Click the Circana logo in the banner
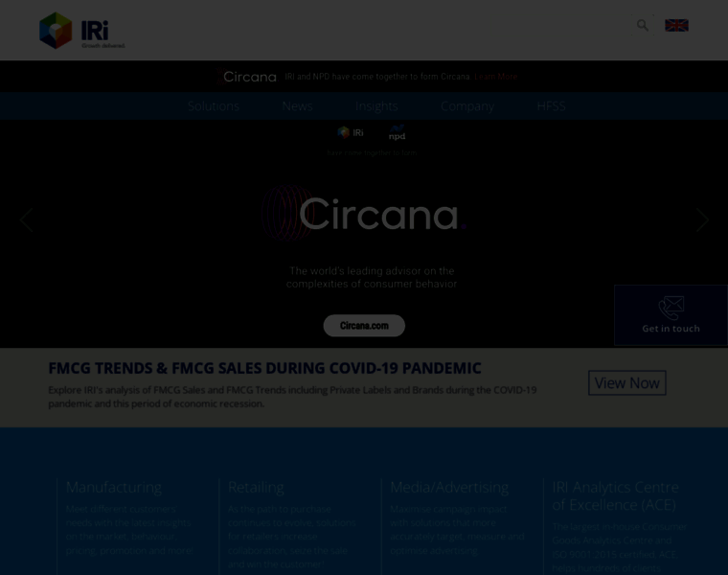This screenshot has height=575, width=728. tap(246, 76)
